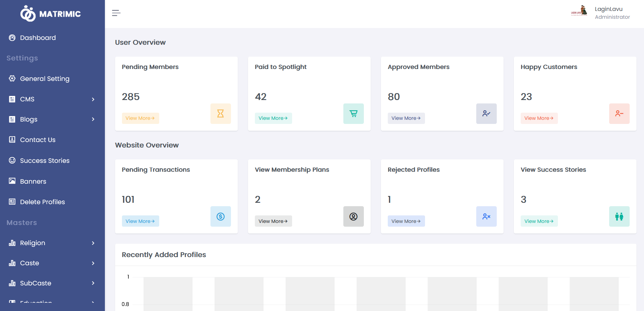Click View More under Pending Members
Viewport: 644px width, 311px height.
click(140, 118)
